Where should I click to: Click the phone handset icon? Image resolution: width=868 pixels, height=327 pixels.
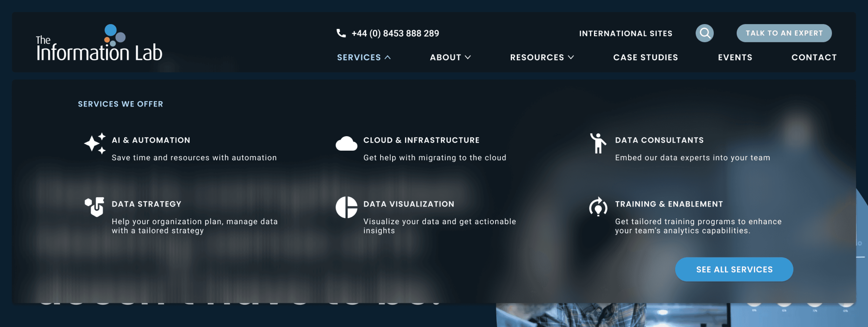point(341,33)
